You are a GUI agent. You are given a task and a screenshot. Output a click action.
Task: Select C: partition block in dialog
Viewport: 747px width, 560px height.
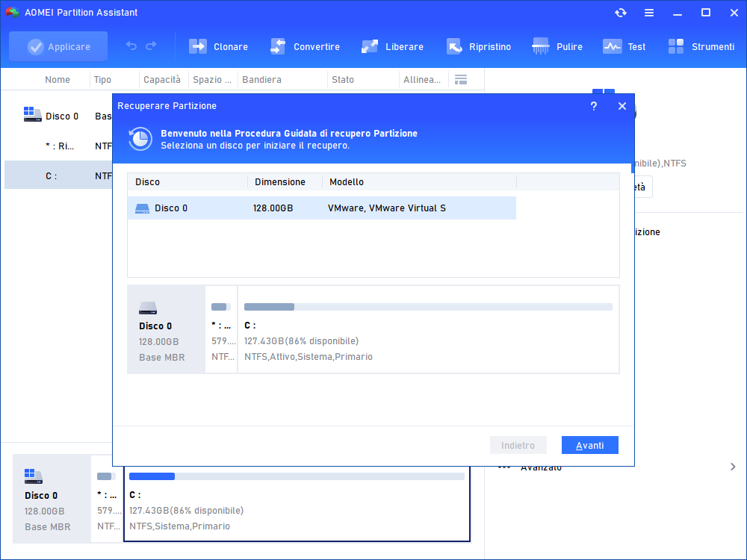click(428, 329)
